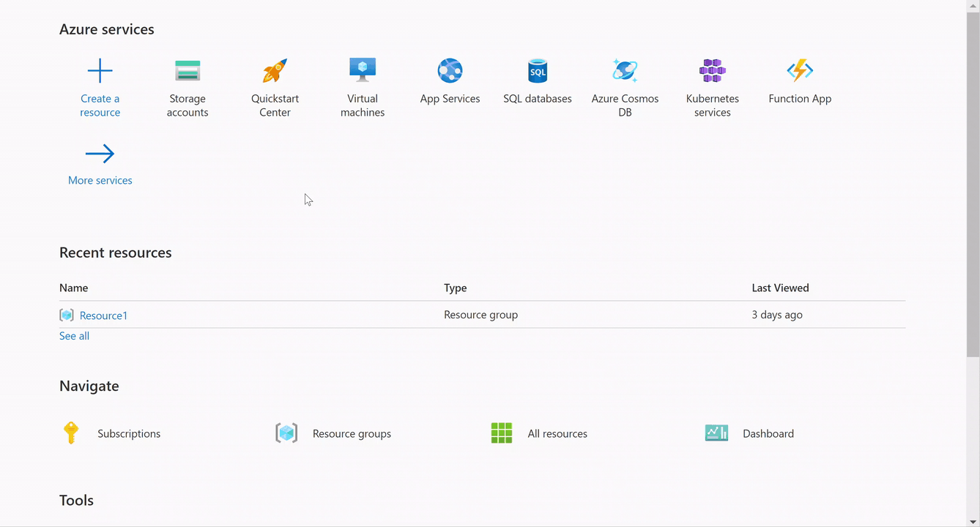Open the Resource1 link
Screen dimensions: 980x527
pos(103,315)
